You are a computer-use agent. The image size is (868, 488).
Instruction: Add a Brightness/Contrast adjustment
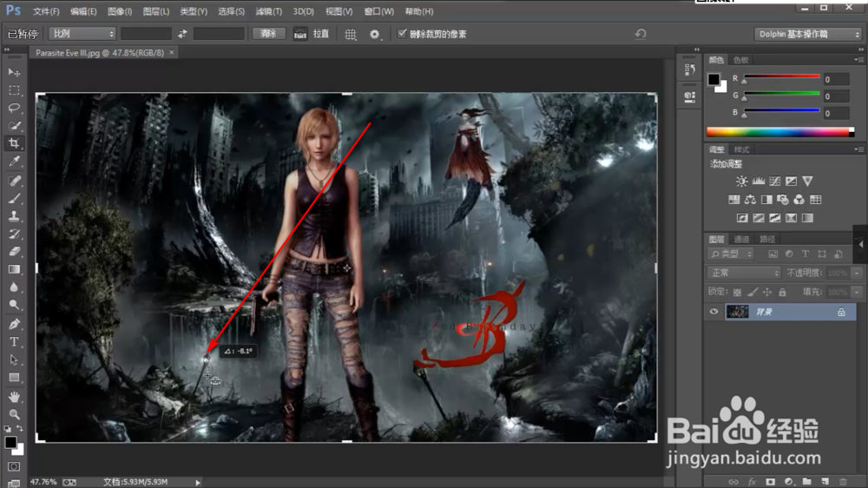(x=741, y=181)
